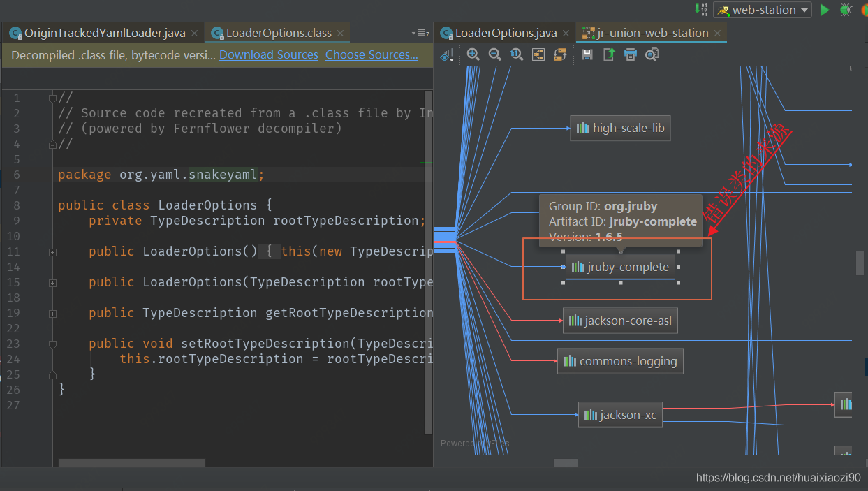868x491 pixels.
Task: Switch to the jr-union-web-station tab
Action: pos(649,32)
